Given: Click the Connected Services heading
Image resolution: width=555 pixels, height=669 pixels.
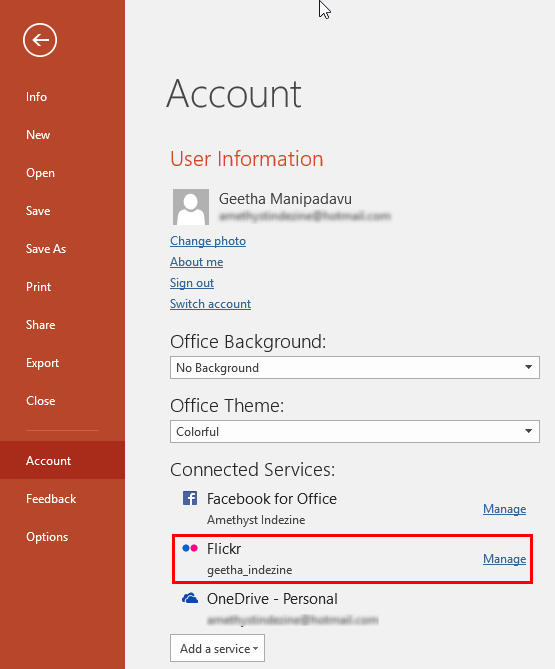Looking at the screenshot, I should point(253,469).
